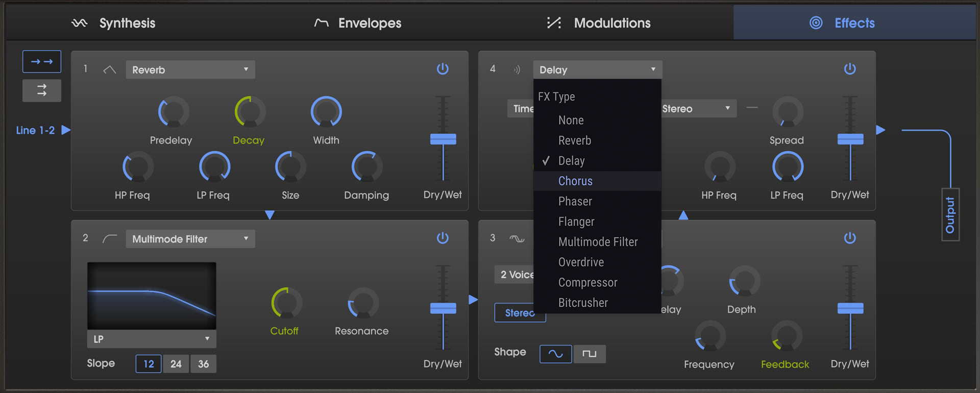
Task: Toggle power for Reverb slot 1
Action: (443, 69)
